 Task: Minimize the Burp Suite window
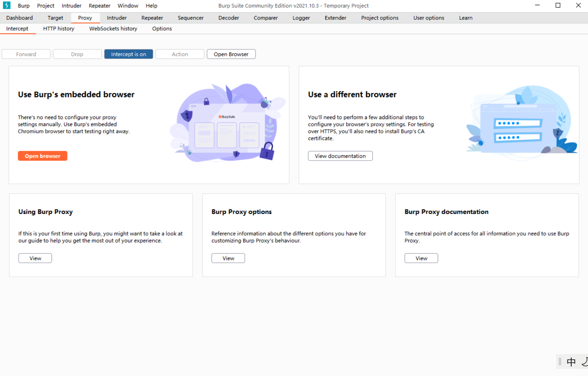click(x=537, y=5)
